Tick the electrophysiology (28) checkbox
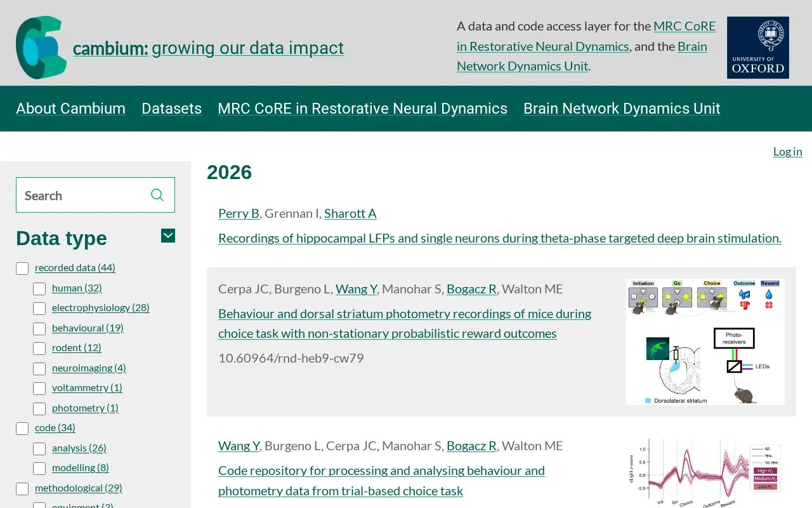The image size is (812, 508). (x=39, y=308)
